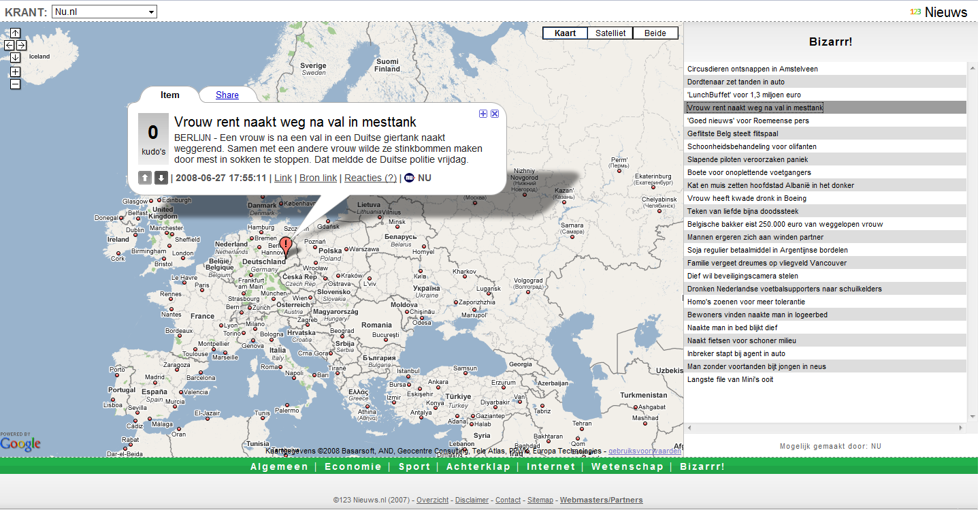The image size is (980, 510).
Task: Open the Sitemap footer link
Action: click(540, 500)
